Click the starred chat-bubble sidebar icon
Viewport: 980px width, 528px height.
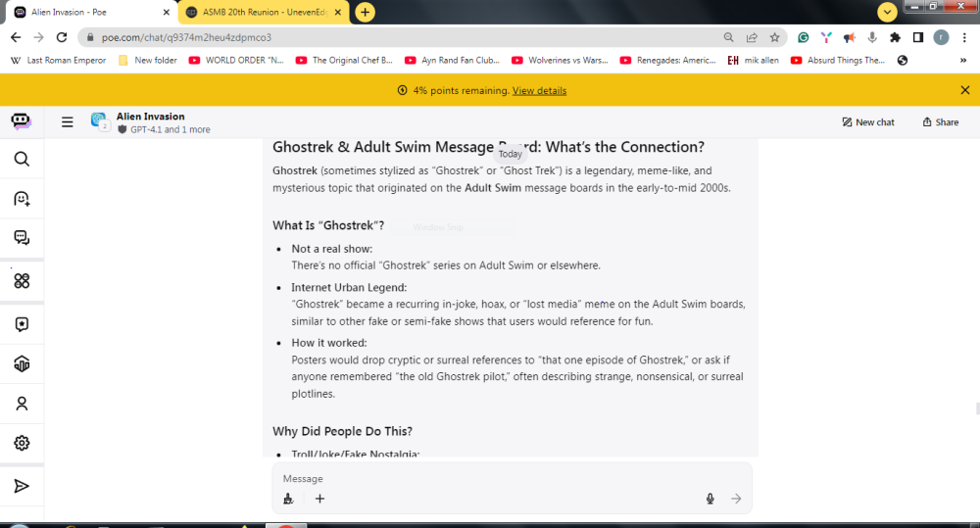click(22, 324)
